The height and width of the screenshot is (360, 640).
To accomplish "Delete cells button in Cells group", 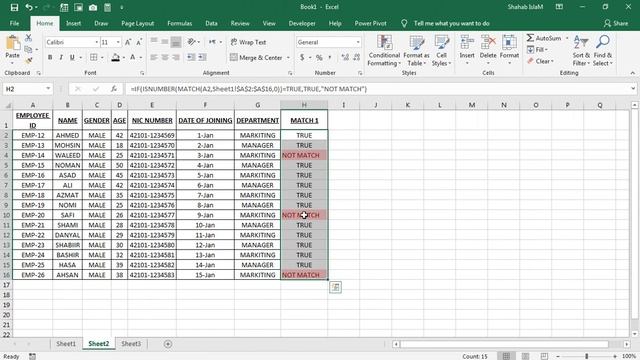I will pos(488,51).
